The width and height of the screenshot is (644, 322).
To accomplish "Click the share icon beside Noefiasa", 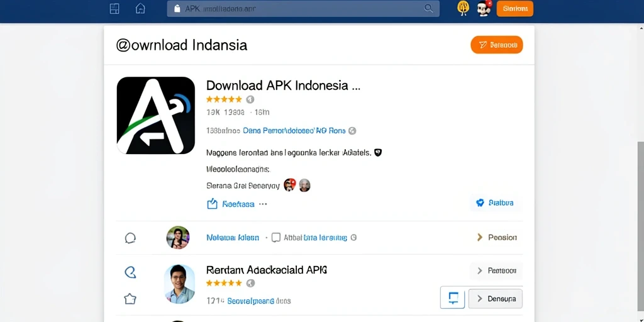I will click(212, 203).
